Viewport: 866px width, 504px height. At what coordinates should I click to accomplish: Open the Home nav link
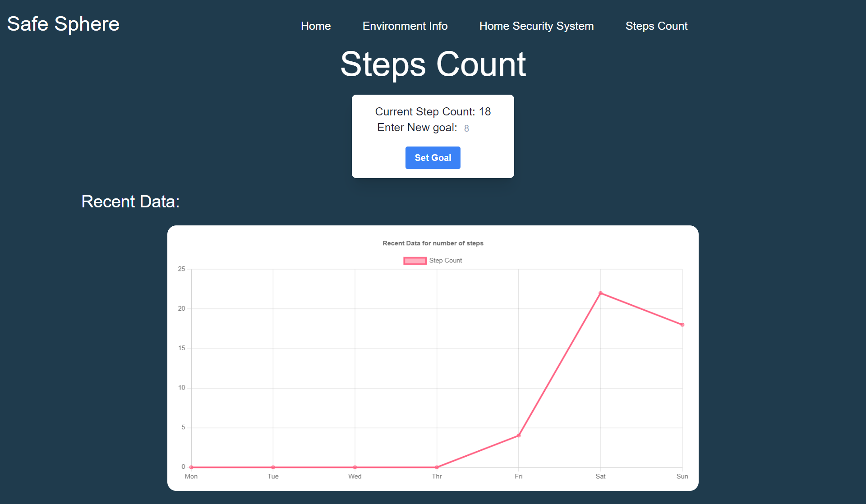pos(316,26)
